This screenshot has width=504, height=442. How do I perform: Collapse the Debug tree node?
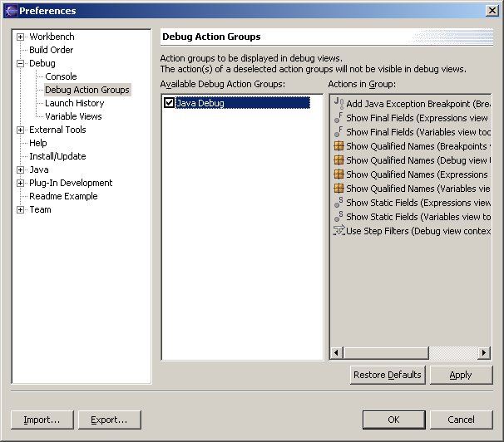click(x=21, y=63)
